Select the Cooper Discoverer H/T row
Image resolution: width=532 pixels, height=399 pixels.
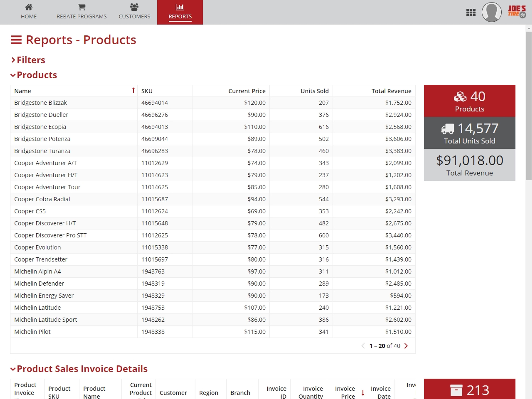pos(213,223)
